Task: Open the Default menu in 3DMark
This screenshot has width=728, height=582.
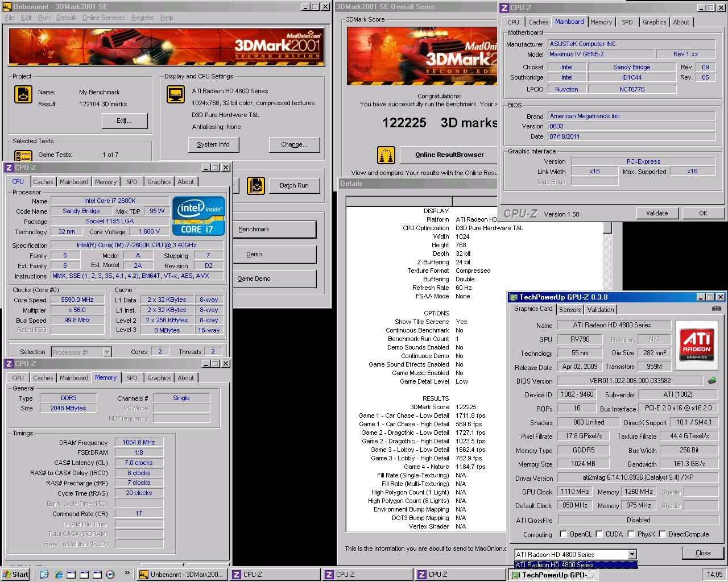Action: click(66, 18)
